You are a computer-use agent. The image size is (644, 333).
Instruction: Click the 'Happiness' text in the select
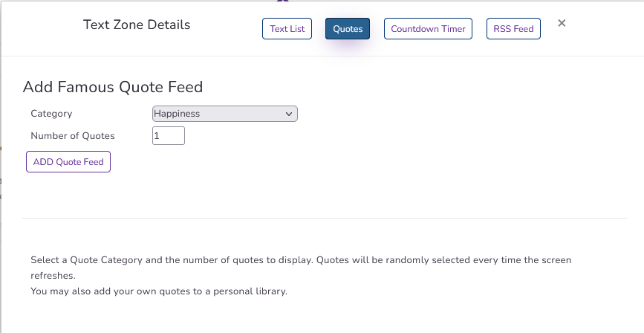pyautogui.click(x=177, y=114)
